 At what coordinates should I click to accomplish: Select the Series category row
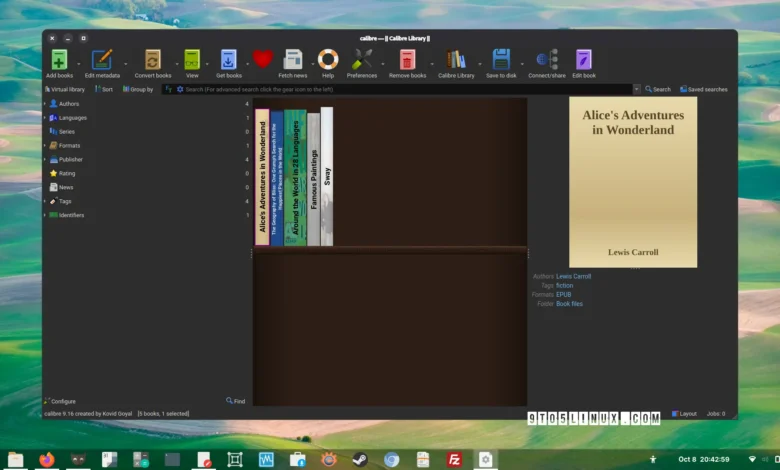click(x=147, y=132)
